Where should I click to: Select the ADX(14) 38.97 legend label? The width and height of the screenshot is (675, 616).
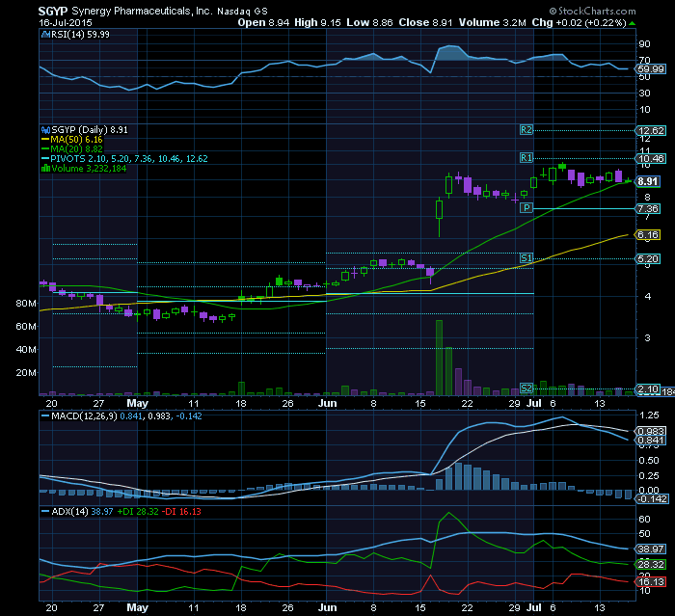tap(82, 512)
